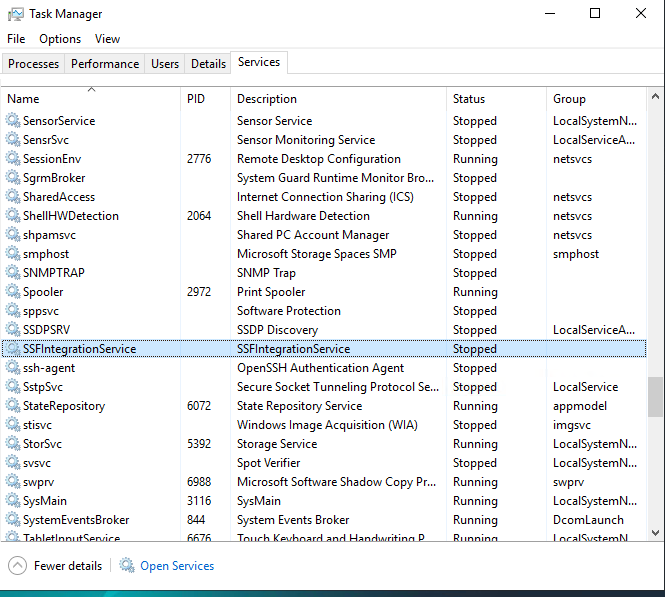
Task: Click the Fewer details button label
Action: (x=68, y=566)
